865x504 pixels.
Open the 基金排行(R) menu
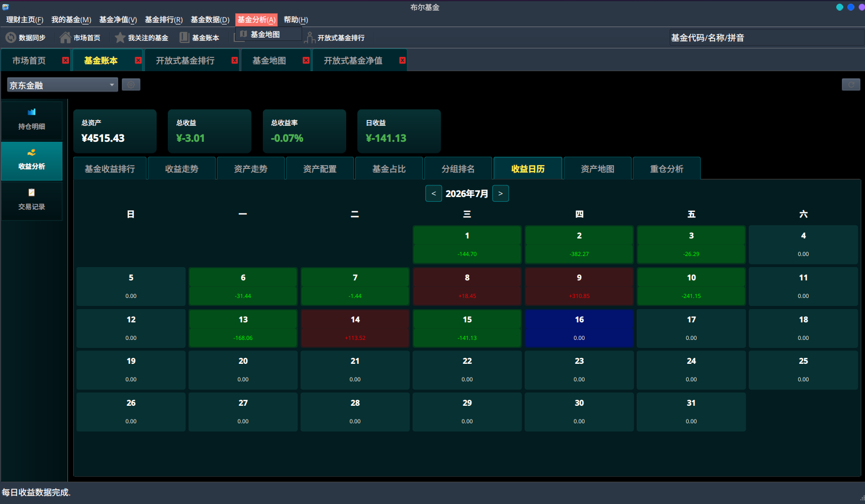pyautogui.click(x=164, y=20)
